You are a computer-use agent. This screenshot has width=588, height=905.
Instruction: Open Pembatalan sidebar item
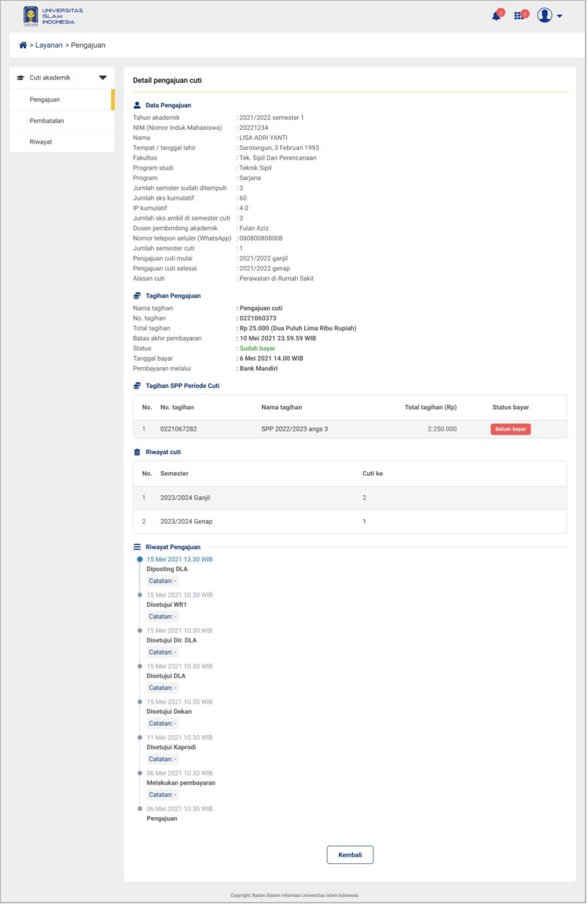pyautogui.click(x=47, y=121)
